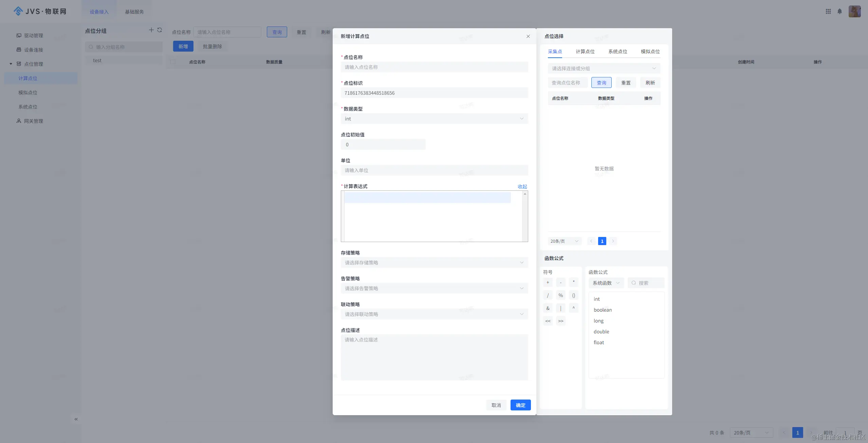
Task: Click the 收起 link above expression editor
Action: pos(522,187)
